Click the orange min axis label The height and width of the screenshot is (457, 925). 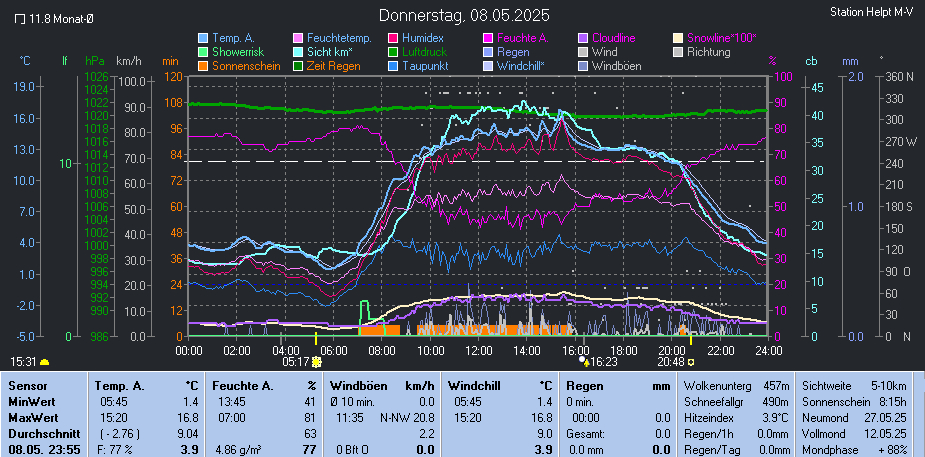[170, 60]
